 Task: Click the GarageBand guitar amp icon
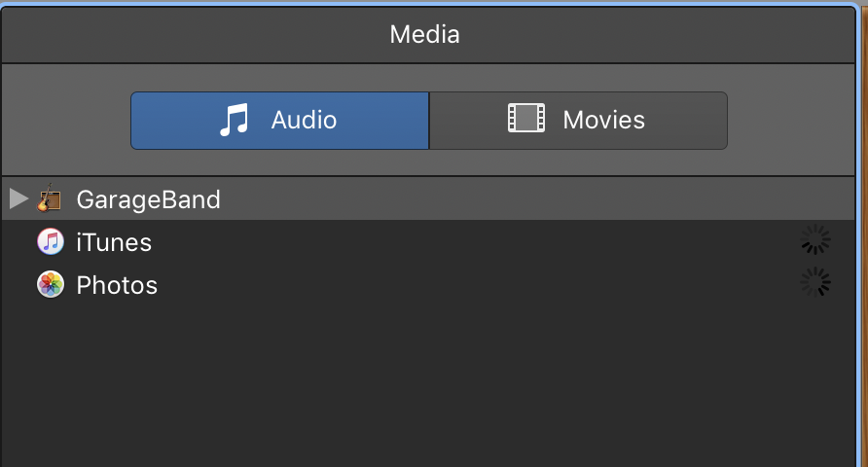tap(50, 199)
